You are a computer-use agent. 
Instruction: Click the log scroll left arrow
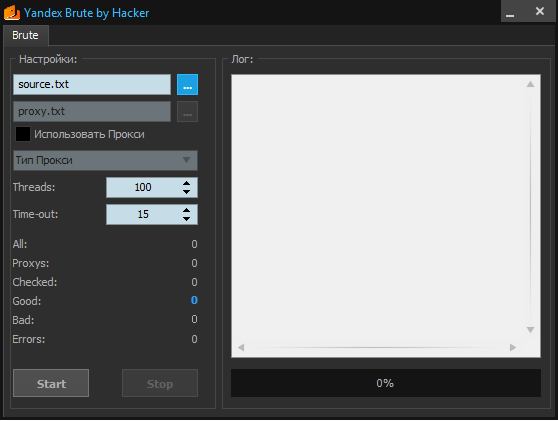point(241,347)
